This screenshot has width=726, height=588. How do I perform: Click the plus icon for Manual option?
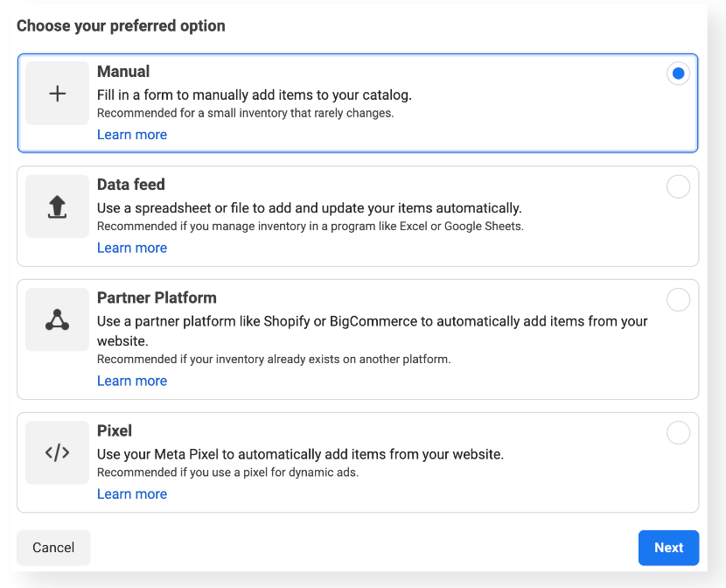pyautogui.click(x=58, y=94)
